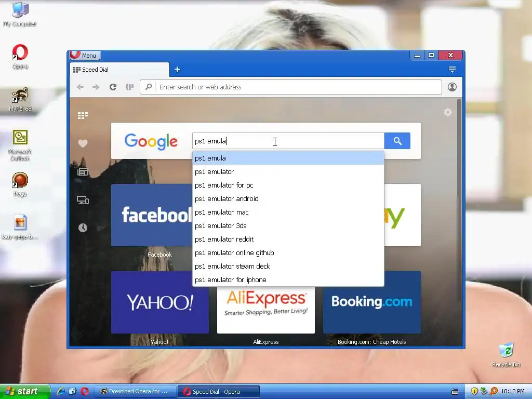Switch to Download Opera for taskbar window
This screenshot has height=399, width=532.
135,392
